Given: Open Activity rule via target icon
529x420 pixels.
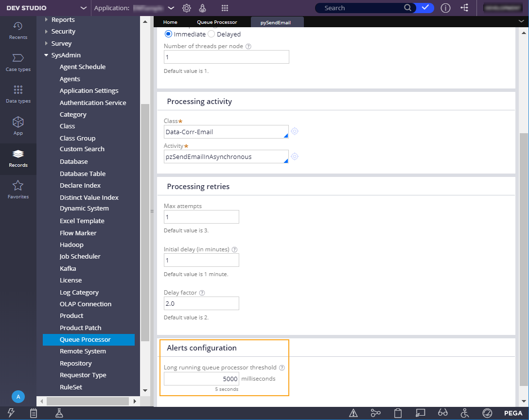Looking at the screenshot, I should point(295,157).
